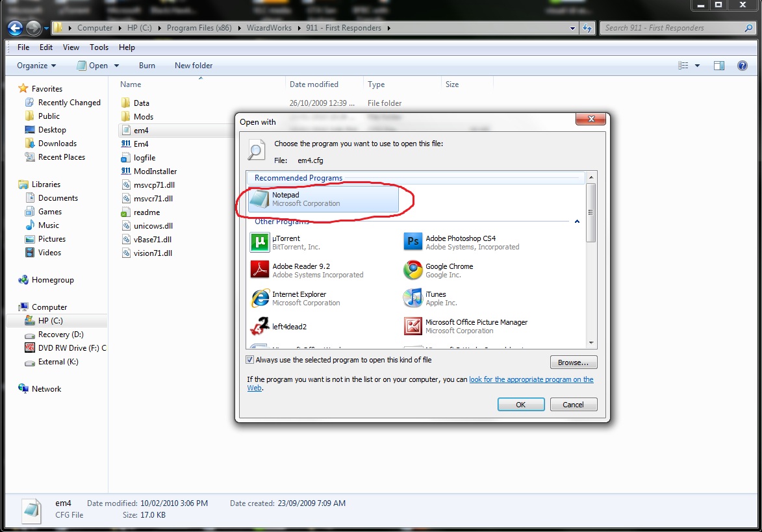Select msvcp71.dll file

147,184
